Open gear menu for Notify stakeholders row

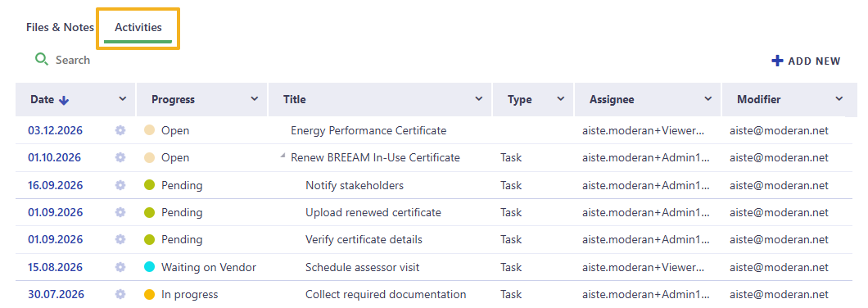120,185
